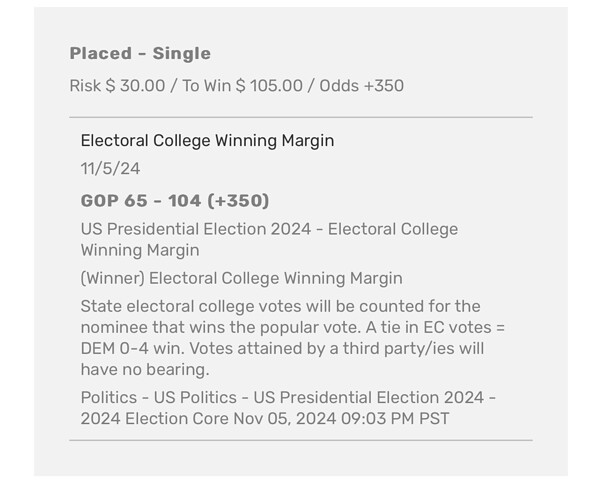The width and height of the screenshot is (603, 500).
Task: Open the Politics breadcrumb category
Action: 111,397
